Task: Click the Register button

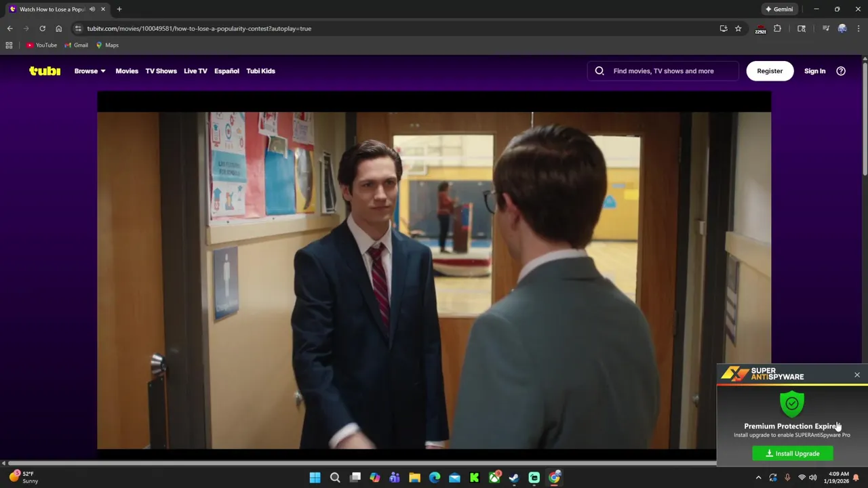Action: click(x=770, y=70)
